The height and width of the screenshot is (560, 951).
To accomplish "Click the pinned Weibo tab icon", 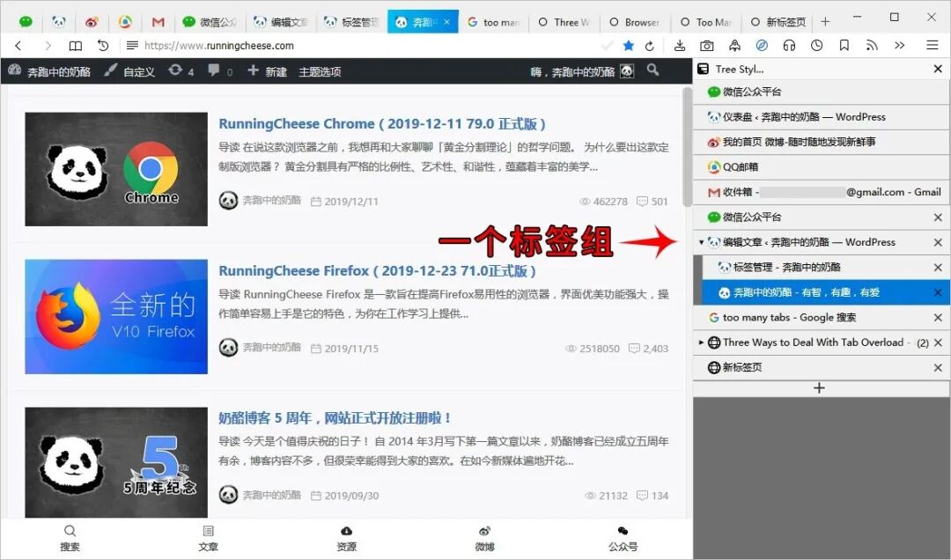I will (92, 22).
